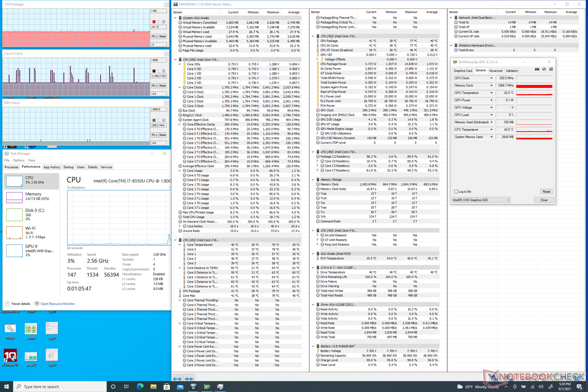Open the cdm5 desktop file
588x392 pixels.
click(x=31, y=331)
